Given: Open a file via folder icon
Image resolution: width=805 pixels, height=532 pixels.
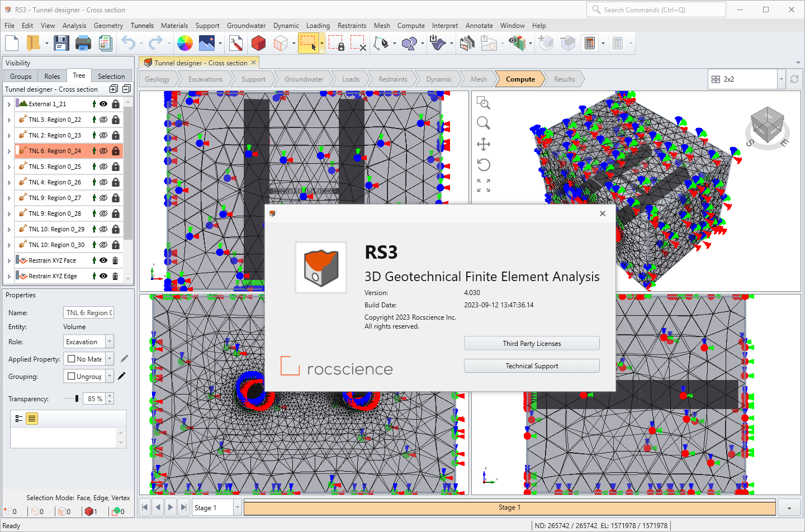Looking at the screenshot, I should pyautogui.click(x=34, y=43).
